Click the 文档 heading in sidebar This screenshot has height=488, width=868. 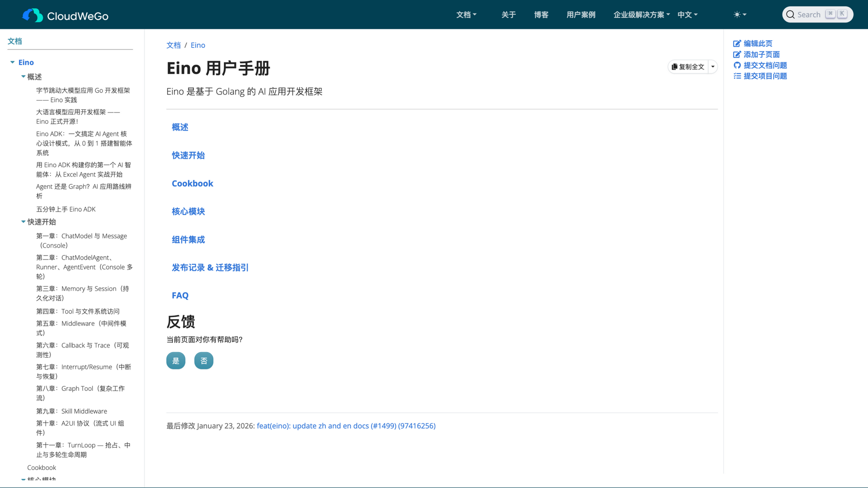click(15, 41)
